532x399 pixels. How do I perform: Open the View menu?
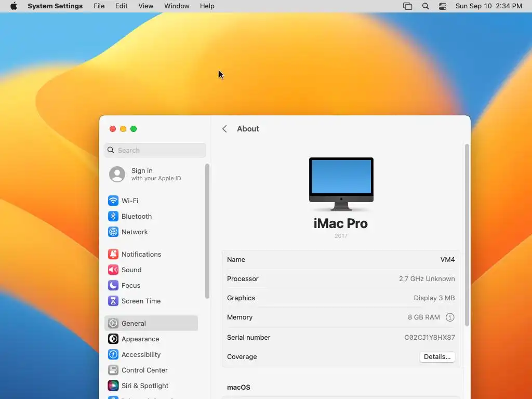click(x=146, y=6)
